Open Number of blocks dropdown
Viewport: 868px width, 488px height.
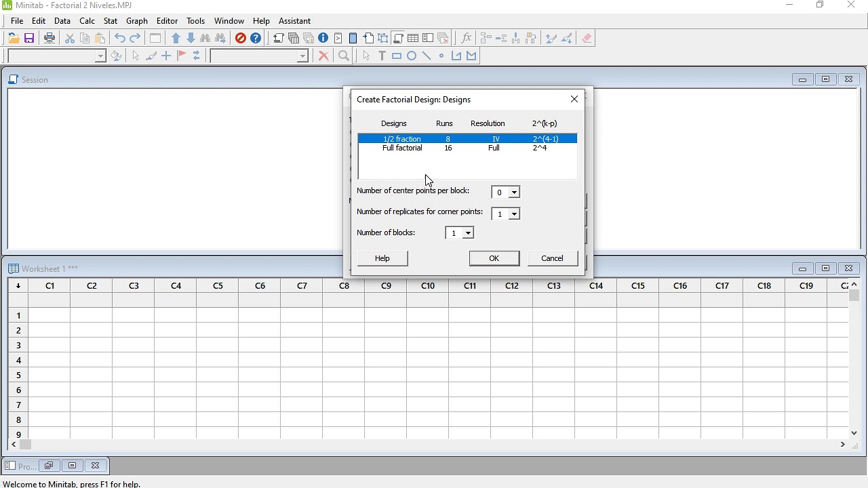[469, 234]
